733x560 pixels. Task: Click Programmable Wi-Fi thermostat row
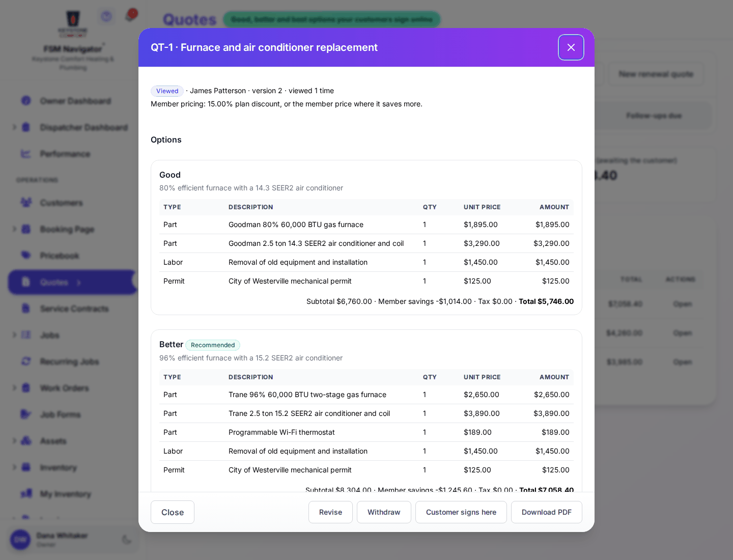(366, 432)
